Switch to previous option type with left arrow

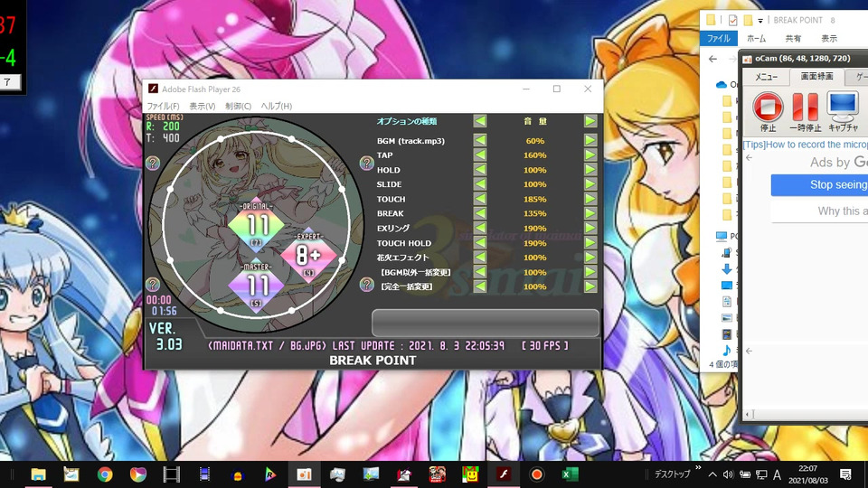(x=480, y=121)
